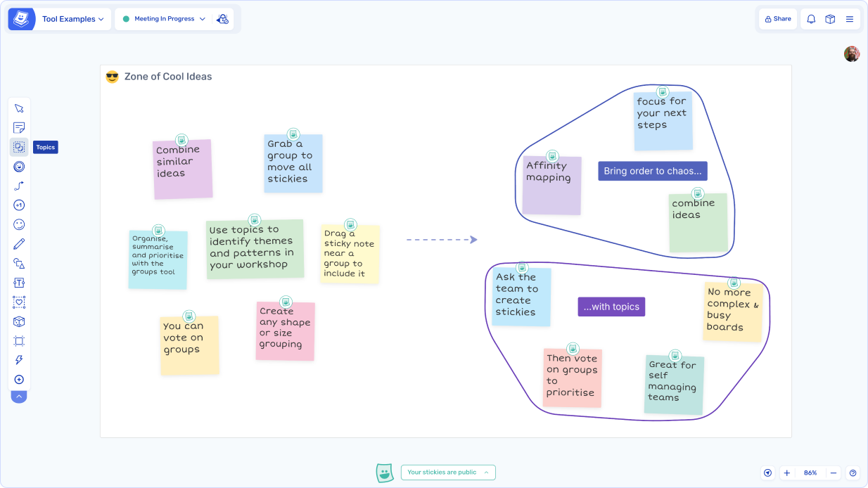Screen dimensions: 868x488
Task: Activate the Topics grouping tool
Action: [x=19, y=147]
